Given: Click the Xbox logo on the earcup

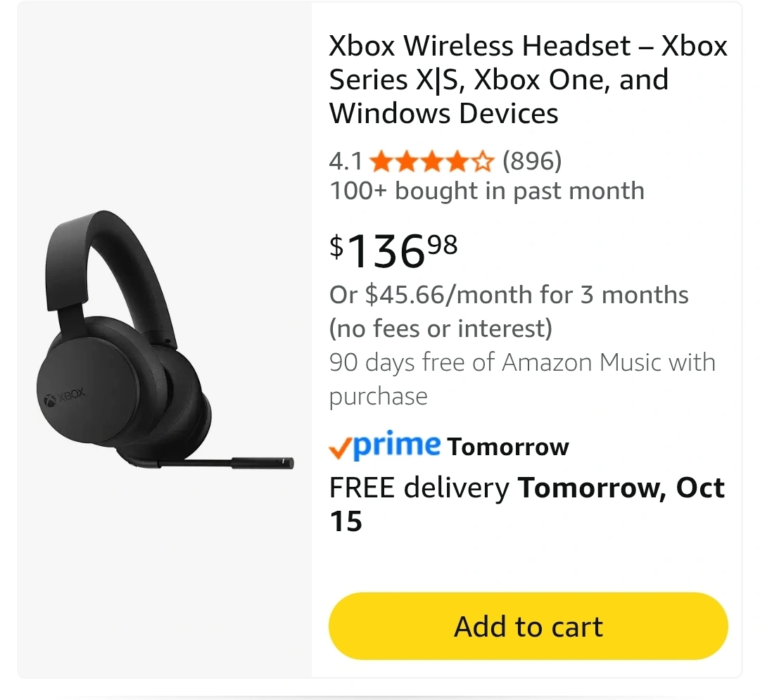Looking at the screenshot, I should pyautogui.click(x=65, y=397).
